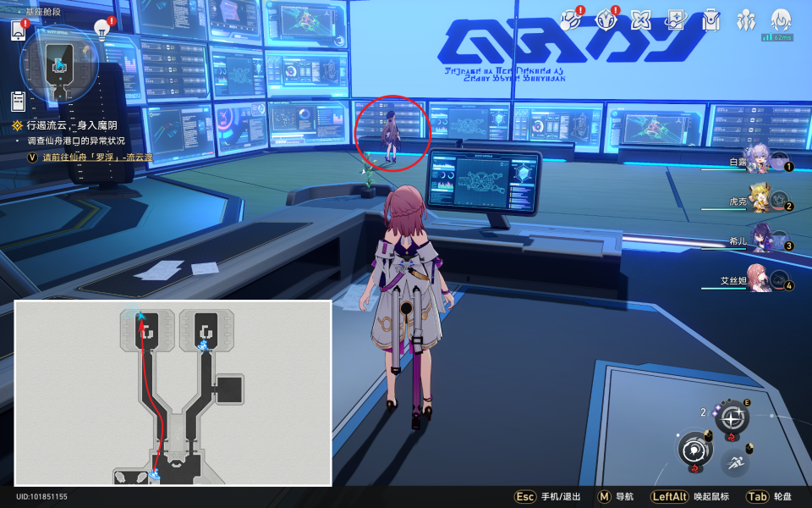The height and width of the screenshot is (508, 812).
Task: Click the Tab key hint badge for 轮盘
Action: [757, 496]
